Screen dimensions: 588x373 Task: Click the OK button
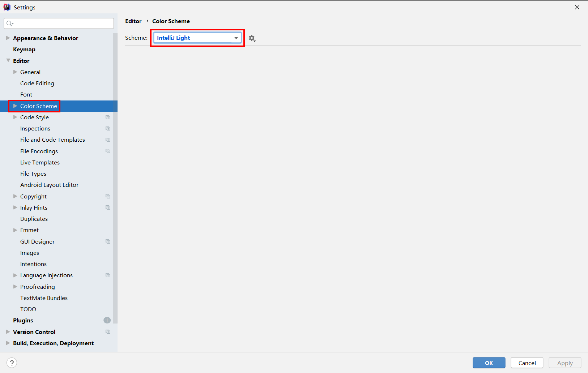coord(489,363)
